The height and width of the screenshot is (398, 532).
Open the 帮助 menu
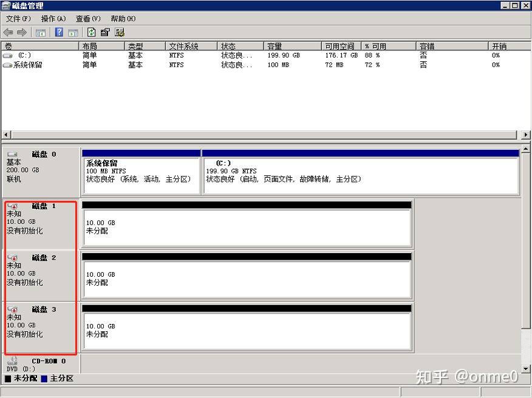[x=121, y=18]
